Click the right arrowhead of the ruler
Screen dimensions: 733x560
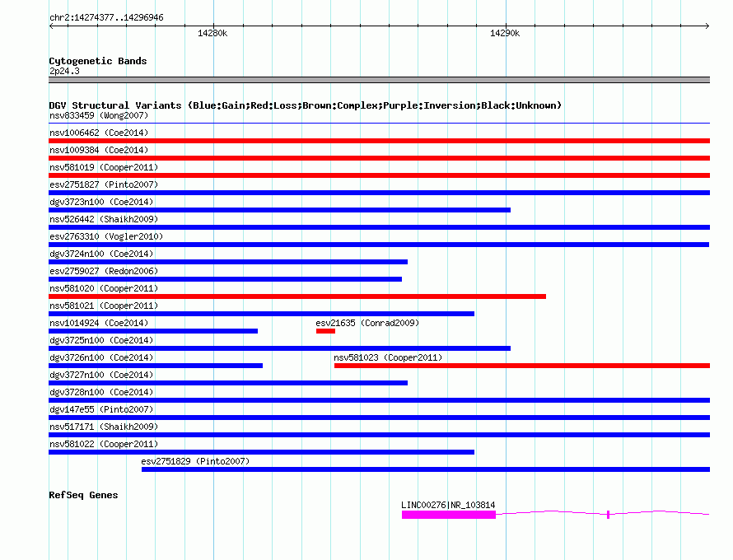tap(707, 26)
